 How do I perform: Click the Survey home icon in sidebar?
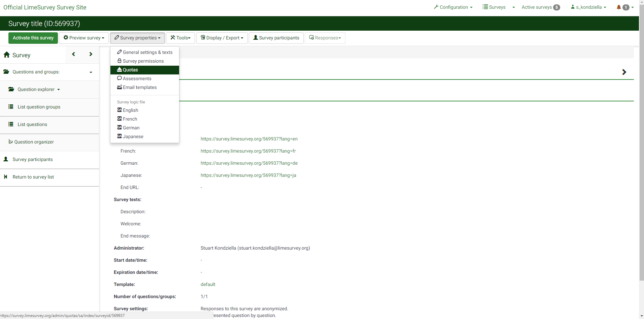click(7, 55)
